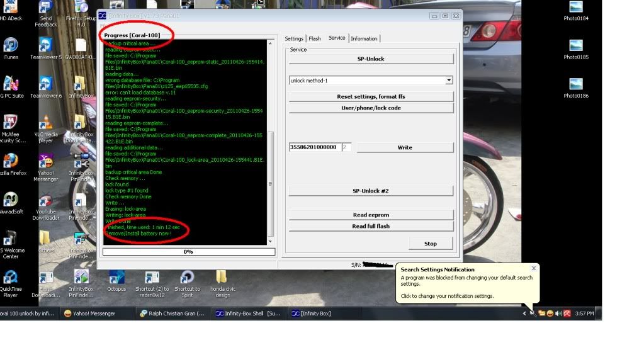Switch to Ralph Christian Gran taskbar item
Image resolution: width=644 pixels, height=362 pixels.
(172, 314)
